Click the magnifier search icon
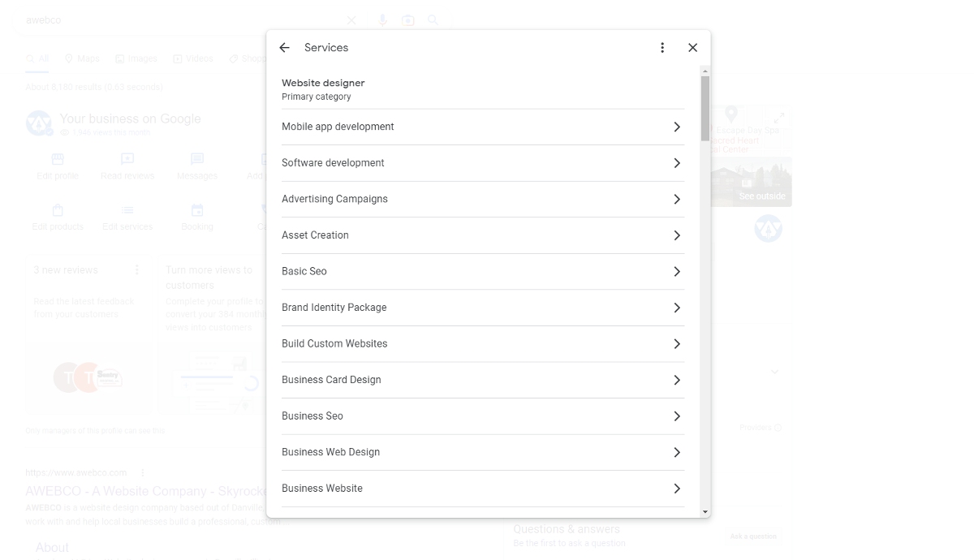 (x=433, y=20)
